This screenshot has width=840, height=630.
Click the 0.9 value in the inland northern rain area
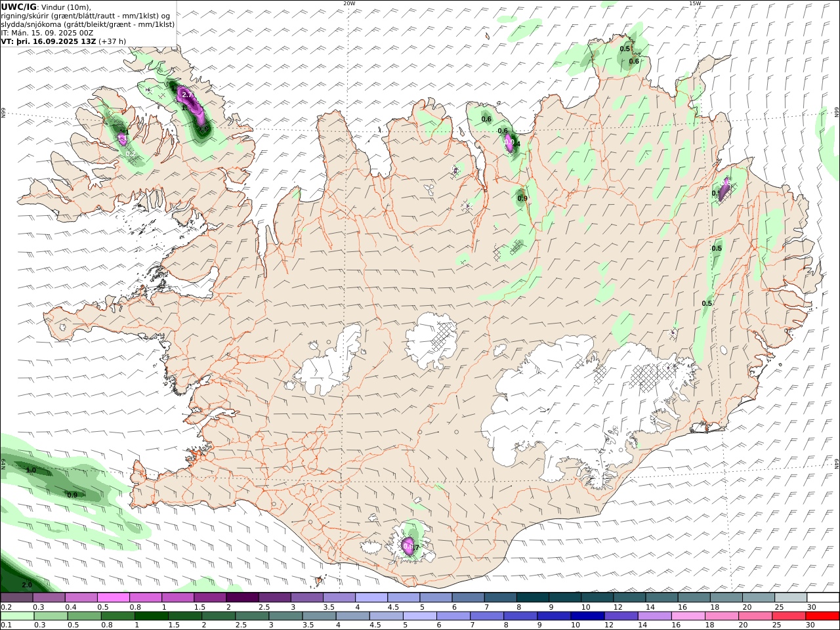pyautogui.click(x=522, y=198)
